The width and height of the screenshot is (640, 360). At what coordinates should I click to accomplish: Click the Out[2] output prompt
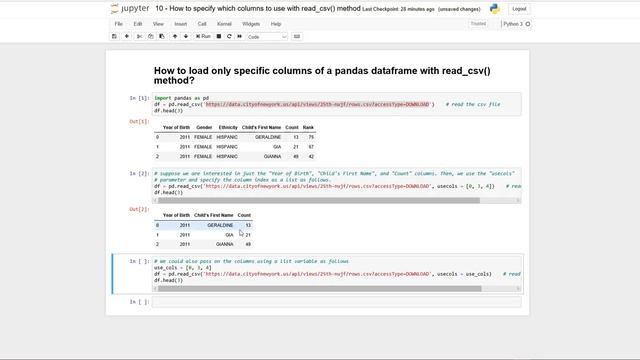(139, 209)
